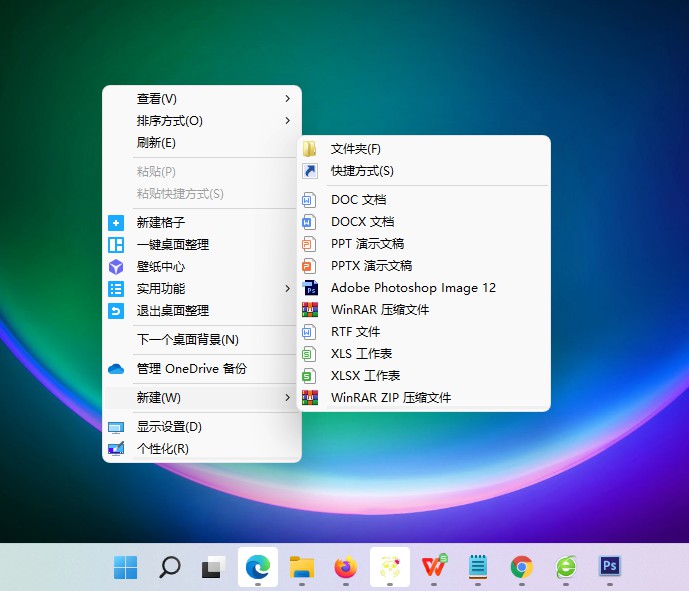Create a new PPT 演示文稿
This screenshot has width=689, height=591.
pos(424,244)
